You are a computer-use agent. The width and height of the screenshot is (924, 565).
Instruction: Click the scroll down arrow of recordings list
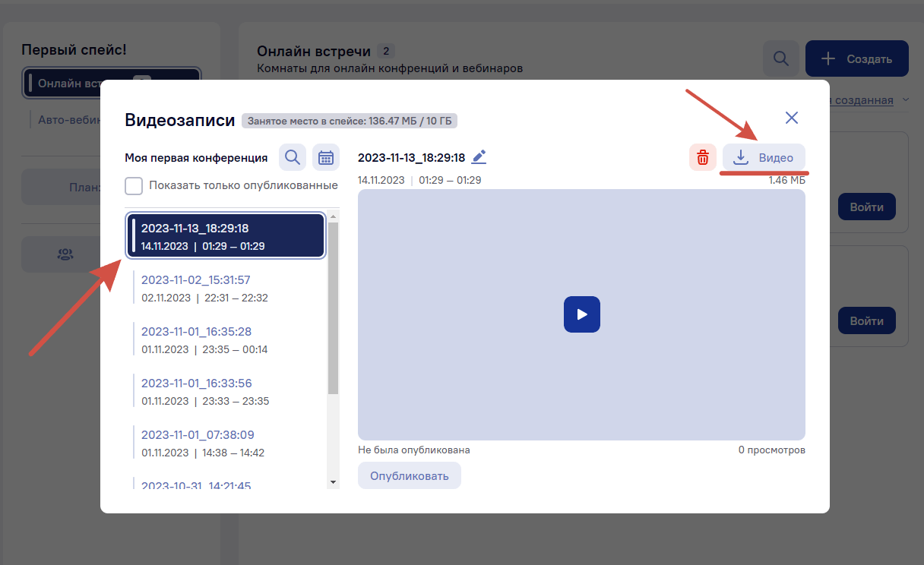click(x=333, y=482)
